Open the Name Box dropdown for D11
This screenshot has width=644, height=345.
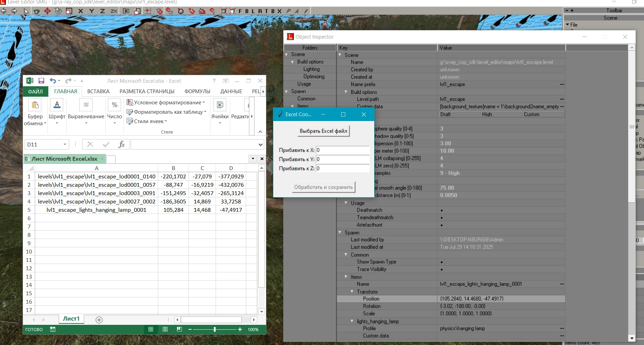65,144
